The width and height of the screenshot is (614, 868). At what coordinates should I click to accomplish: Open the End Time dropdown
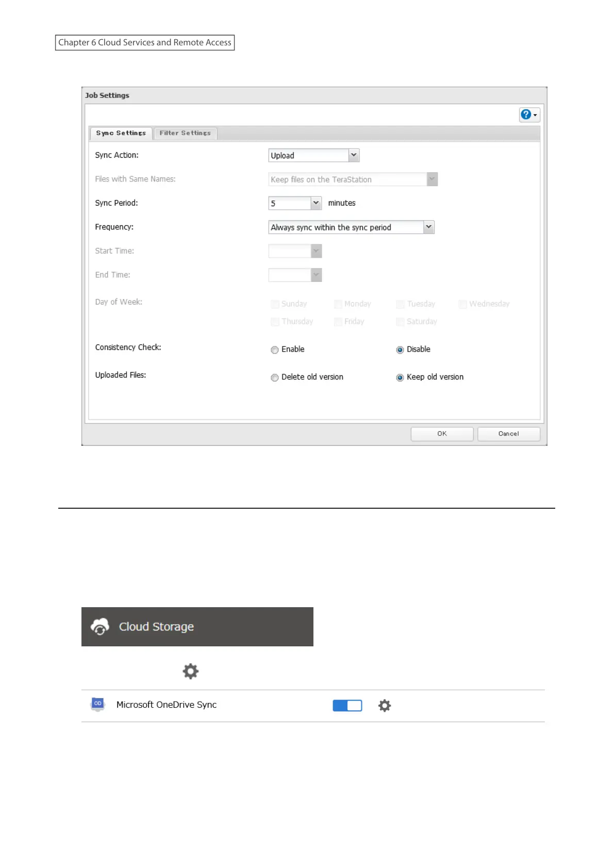(x=295, y=275)
